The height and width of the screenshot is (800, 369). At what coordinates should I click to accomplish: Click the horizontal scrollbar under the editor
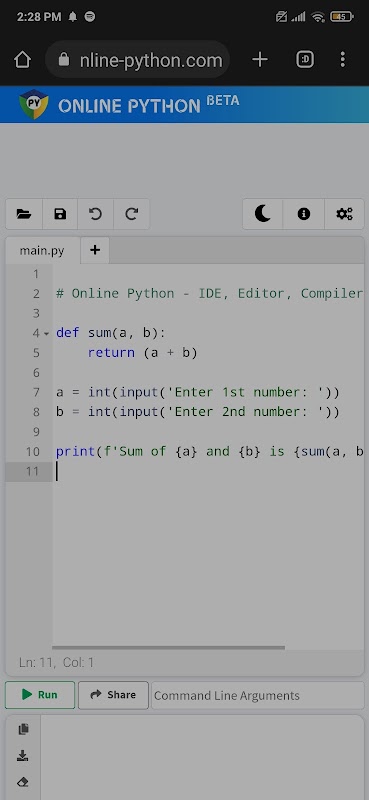[x=168, y=647]
